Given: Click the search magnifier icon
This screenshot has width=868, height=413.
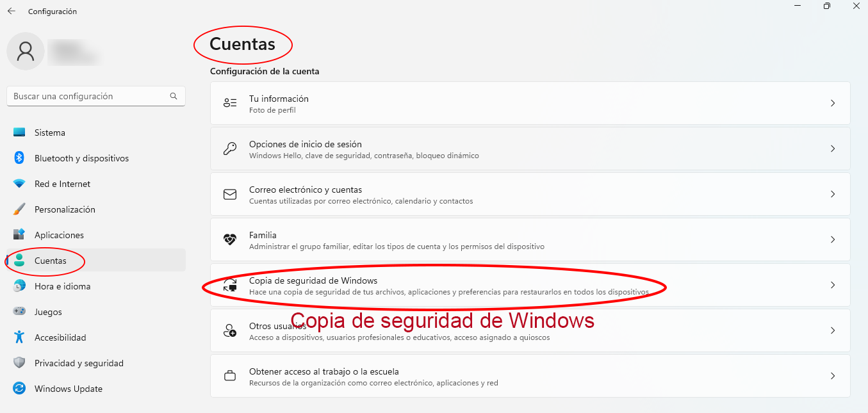Looking at the screenshot, I should (x=174, y=96).
